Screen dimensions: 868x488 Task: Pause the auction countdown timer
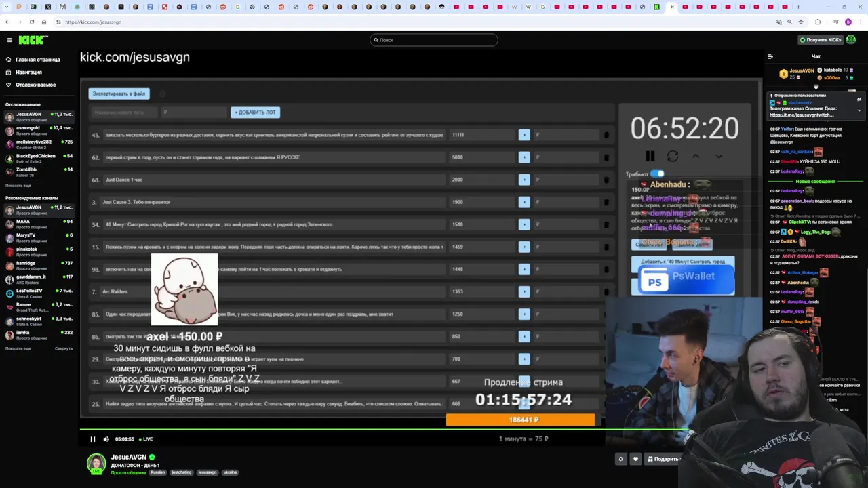point(650,156)
